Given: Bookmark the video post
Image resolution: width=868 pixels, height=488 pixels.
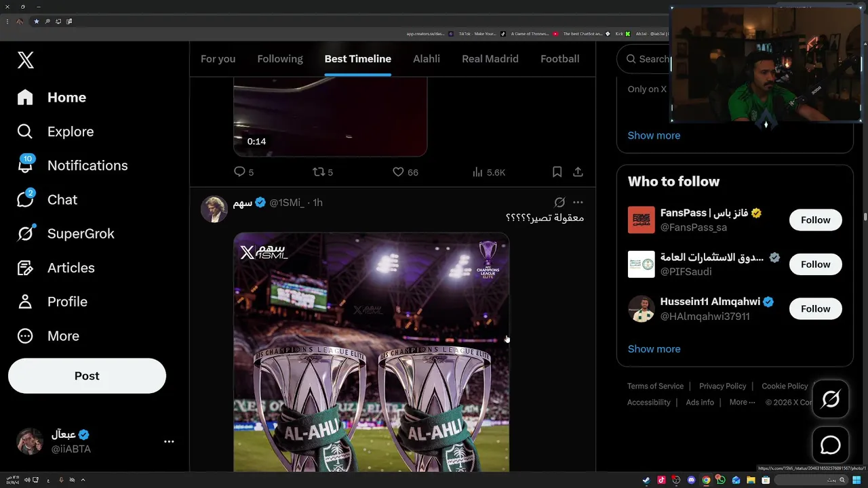Looking at the screenshot, I should click(557, 172).
